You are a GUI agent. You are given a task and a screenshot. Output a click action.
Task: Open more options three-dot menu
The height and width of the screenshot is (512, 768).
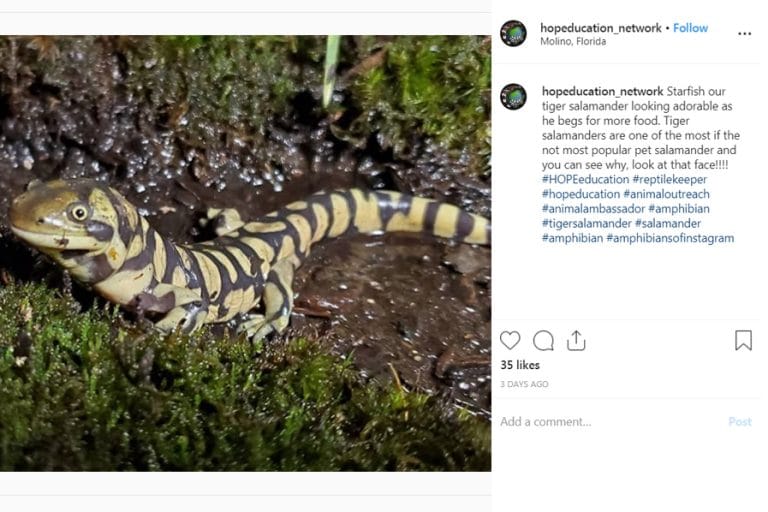coord(744,34)
